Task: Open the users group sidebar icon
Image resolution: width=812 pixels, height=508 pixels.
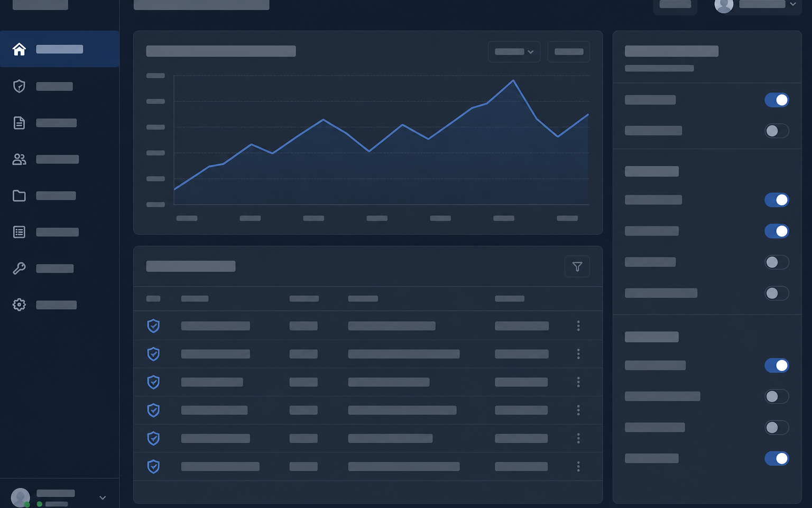Action: (19, 159)
